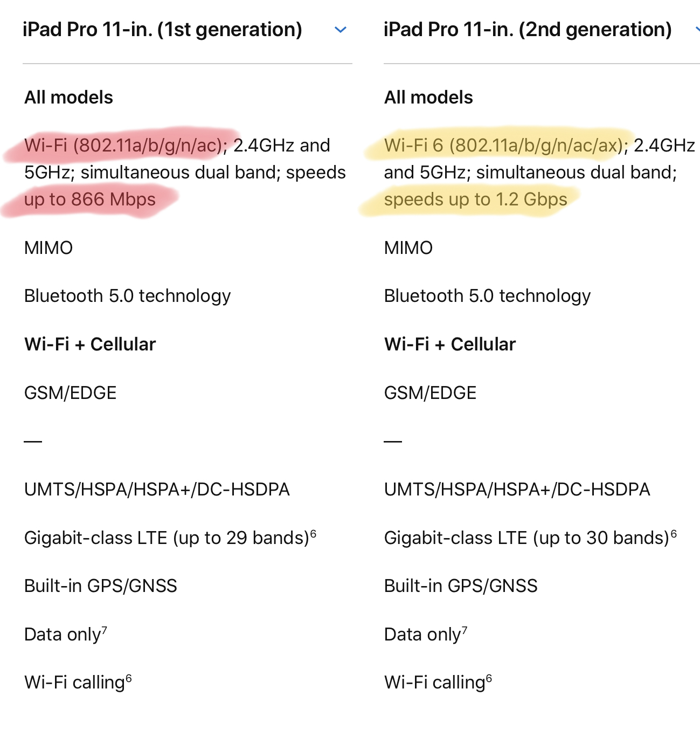Click footnote 6 on right Wi-Fi calling
The image size is (700, 730).
[x=489, y=678]
